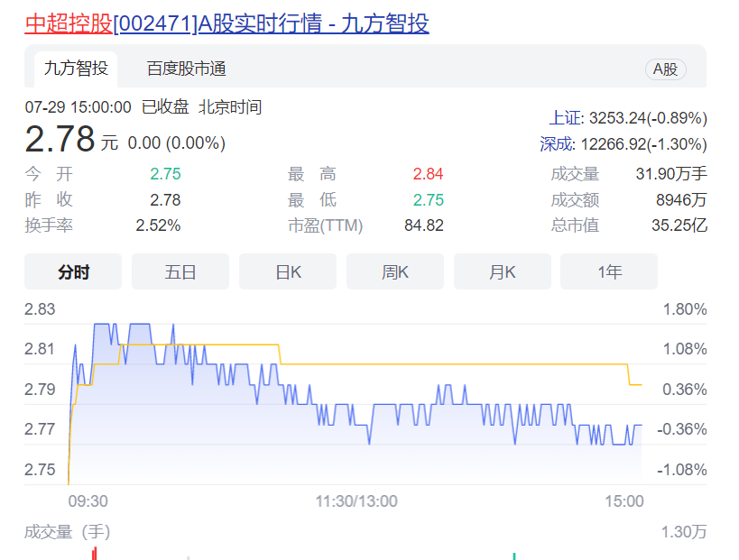Select the 日K chart tab
739x560 pixels.
coord(288,271)
